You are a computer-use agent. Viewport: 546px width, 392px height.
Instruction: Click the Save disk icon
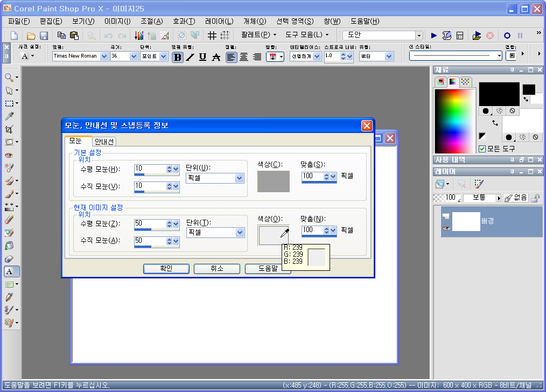44,36
